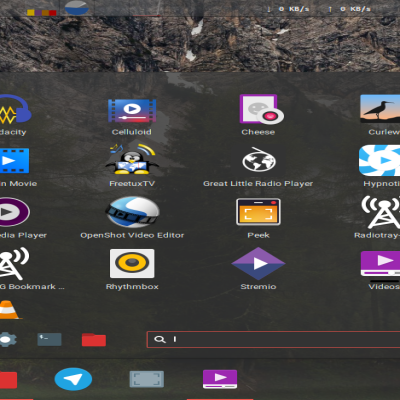Open Great Little Radio Player
Image resolution: width=400 pixels, height=400 pixels.
tap(259, 160)
